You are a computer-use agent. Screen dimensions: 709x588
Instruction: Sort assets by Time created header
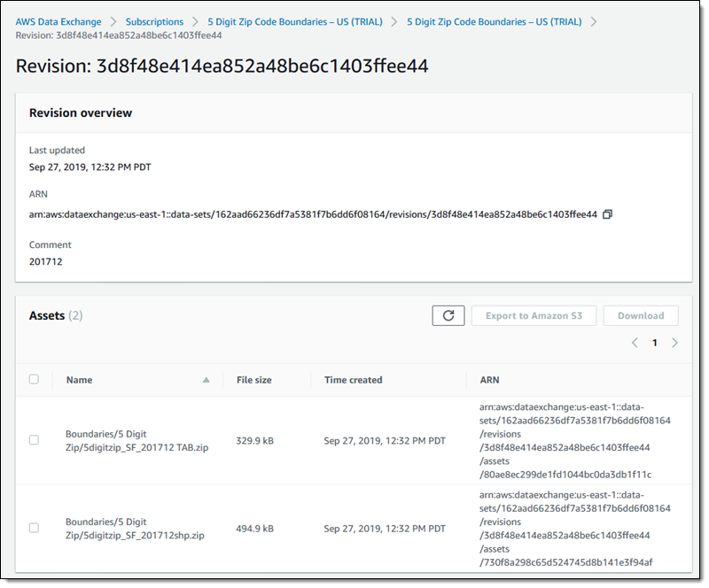[354, 380]
